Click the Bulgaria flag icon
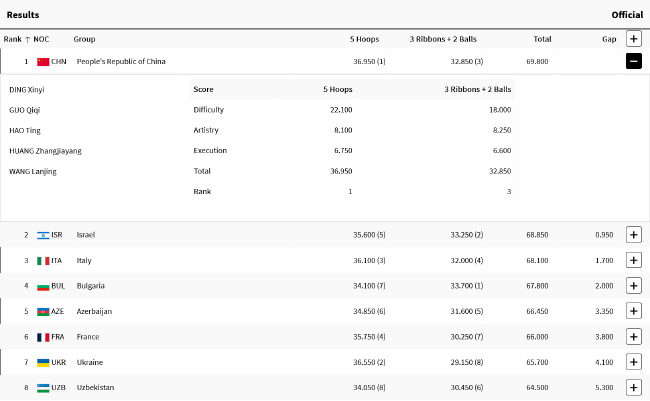Screen dimensions: 650x401 click(x=43, y=286)
